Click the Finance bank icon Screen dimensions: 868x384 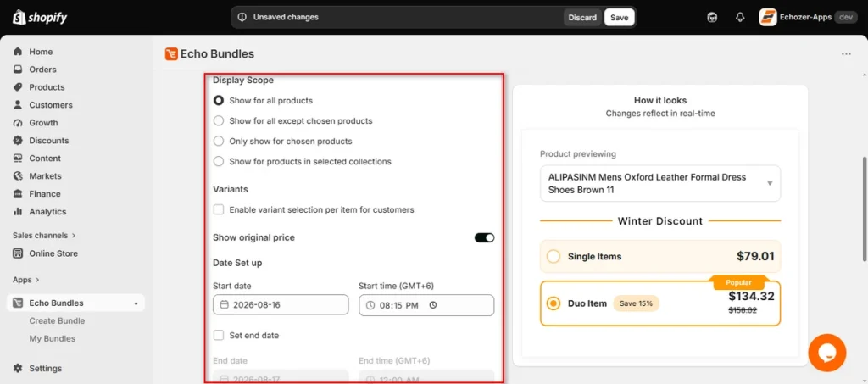tap(18, 193)
